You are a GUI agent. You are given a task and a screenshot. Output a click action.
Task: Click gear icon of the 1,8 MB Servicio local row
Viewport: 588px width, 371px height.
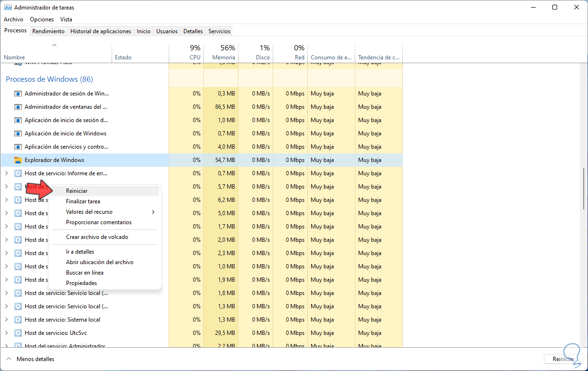coord(18,293)
